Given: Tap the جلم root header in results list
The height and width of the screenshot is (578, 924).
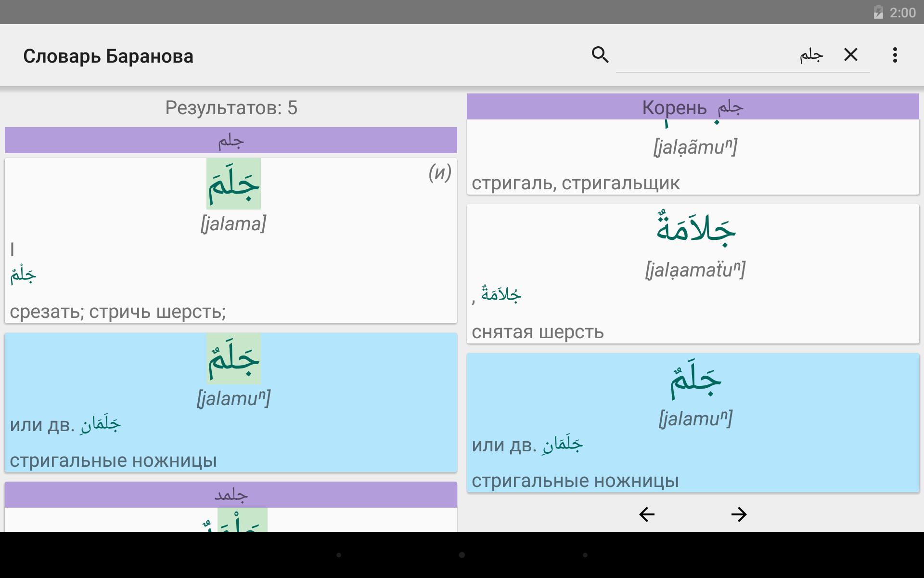Looking at the screenshot, I should (x=231, y=140).
